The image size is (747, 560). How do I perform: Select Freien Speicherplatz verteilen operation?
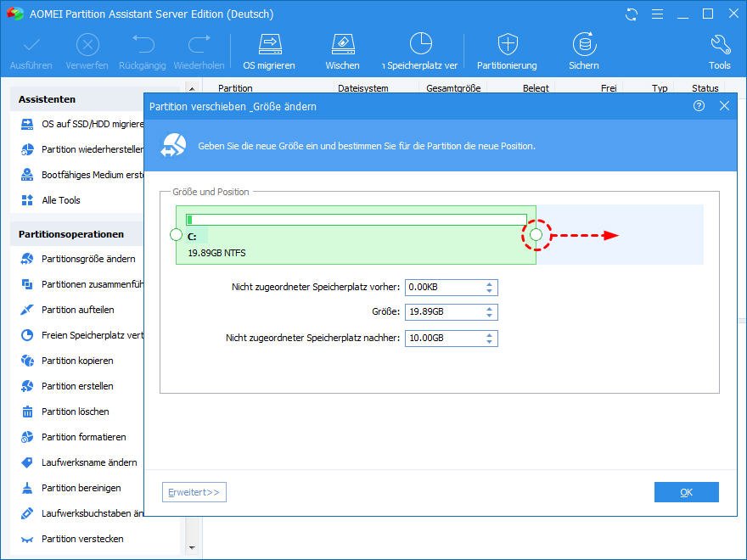(x=82, y=335)
